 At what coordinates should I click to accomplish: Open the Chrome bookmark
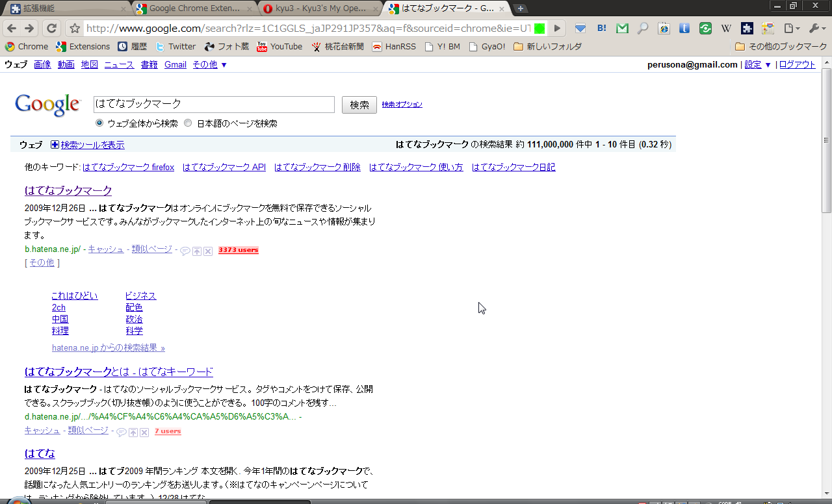point(27,47)
